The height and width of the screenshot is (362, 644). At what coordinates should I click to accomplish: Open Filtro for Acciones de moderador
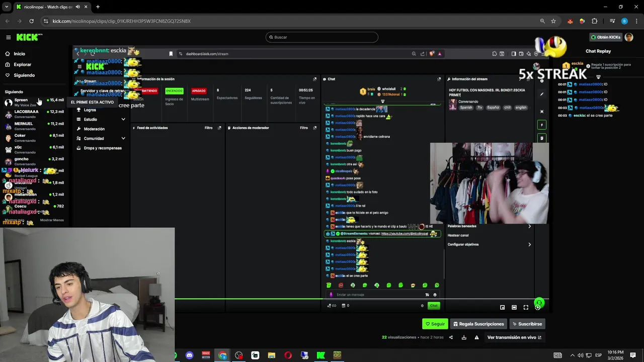304,128
